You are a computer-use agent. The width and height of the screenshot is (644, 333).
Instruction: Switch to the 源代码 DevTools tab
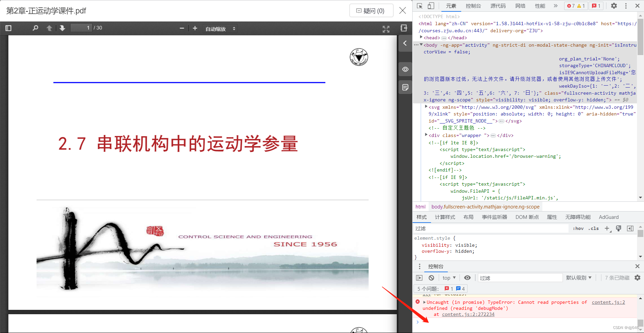pos(498,6)
